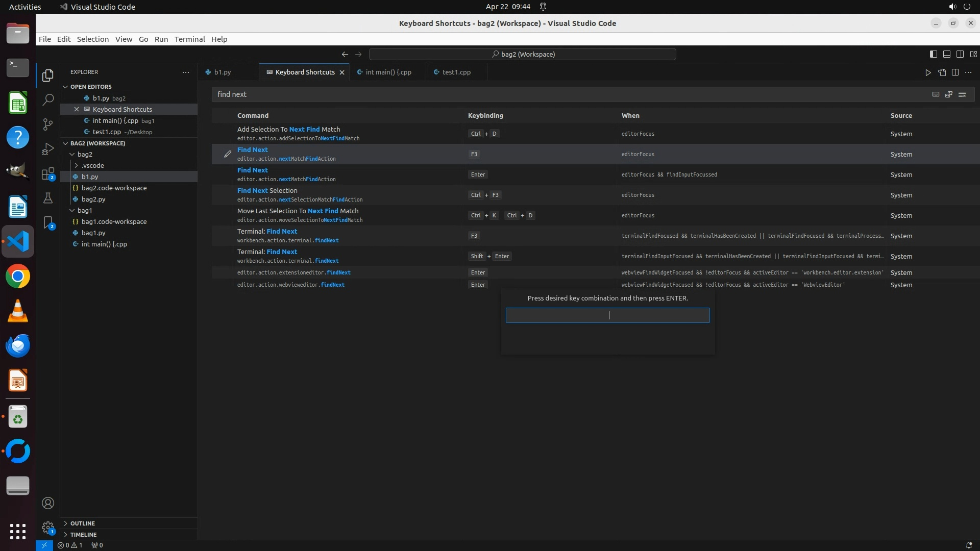The image size is (980, 551).
Task: Open bag2.code-workspace file in explorer
Action: 114,188
